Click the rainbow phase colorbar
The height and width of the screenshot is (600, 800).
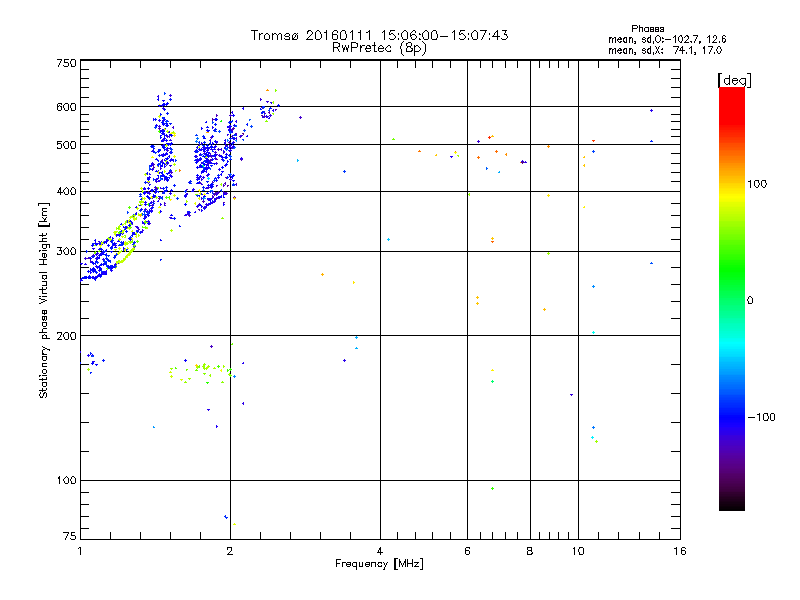732,298
